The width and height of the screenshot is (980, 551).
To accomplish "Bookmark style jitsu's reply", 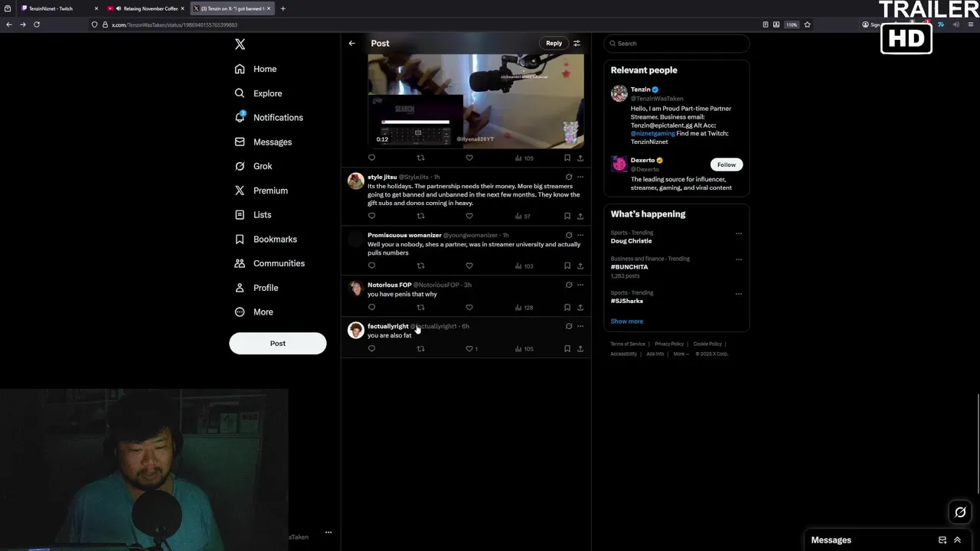I will (567, 216).
